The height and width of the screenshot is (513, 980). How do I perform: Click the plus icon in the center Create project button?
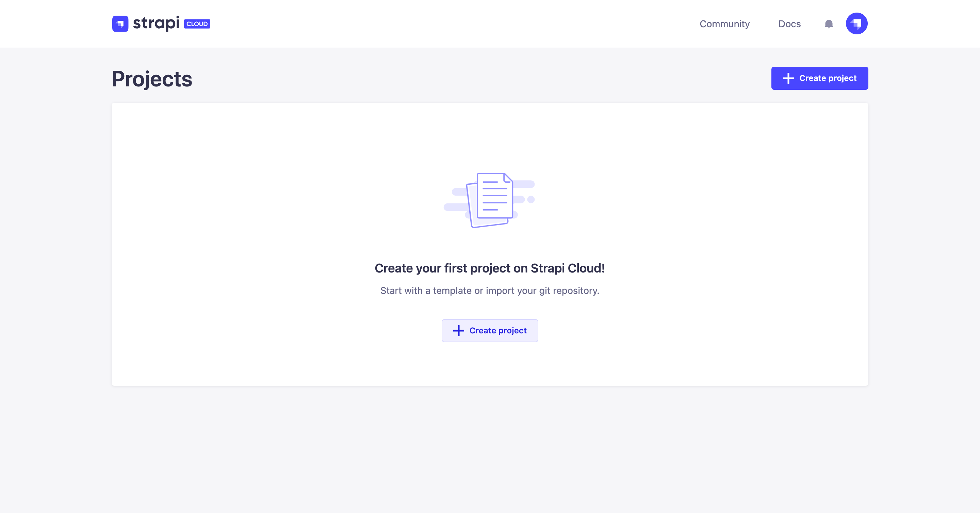point(458,330)
